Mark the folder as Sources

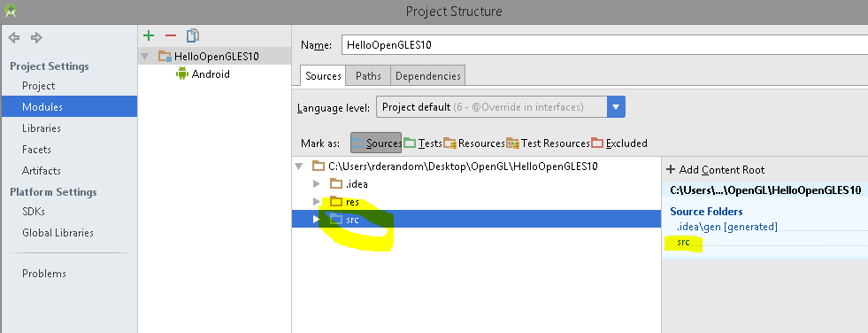(x=376, y=143)
